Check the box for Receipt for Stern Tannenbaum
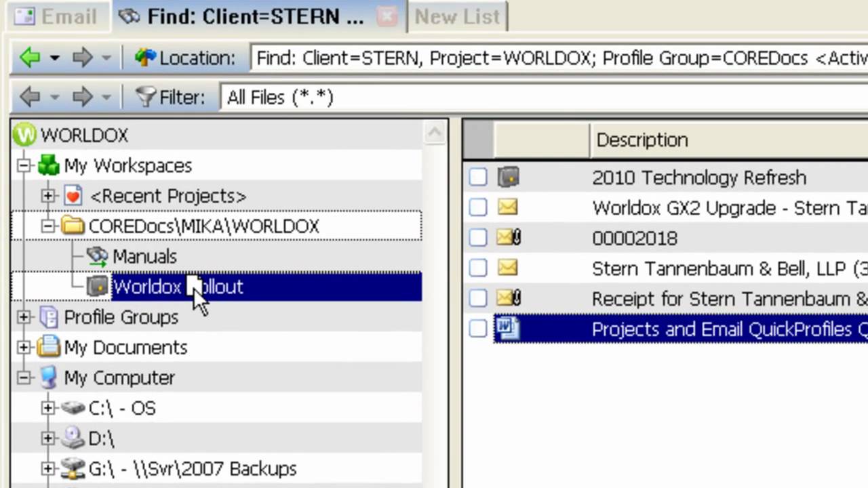Viewport: 868px width, 488px height. click(x=478, y=298)
